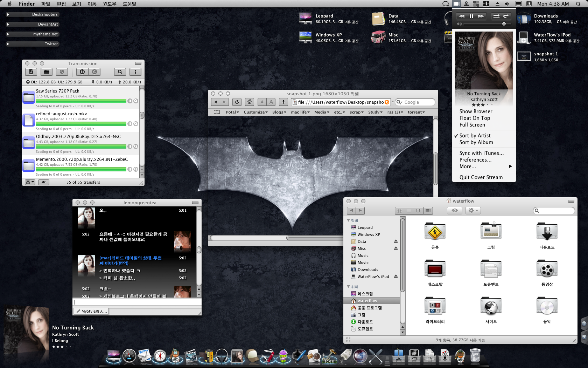This screenshot has height=368, width=588.
Task: Click the lemongreentea chat text input field
Action: coord(137,302)
